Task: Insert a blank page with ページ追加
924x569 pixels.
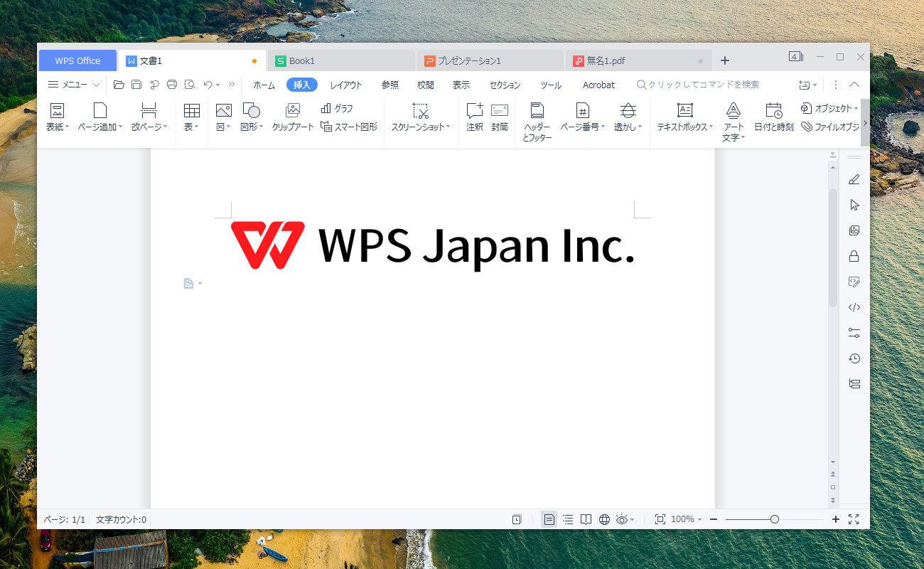Action: [100, 117]
